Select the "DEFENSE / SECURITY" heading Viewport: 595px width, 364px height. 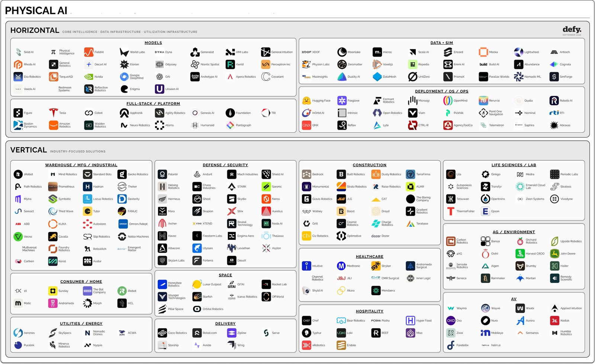(x=225, y=165)
